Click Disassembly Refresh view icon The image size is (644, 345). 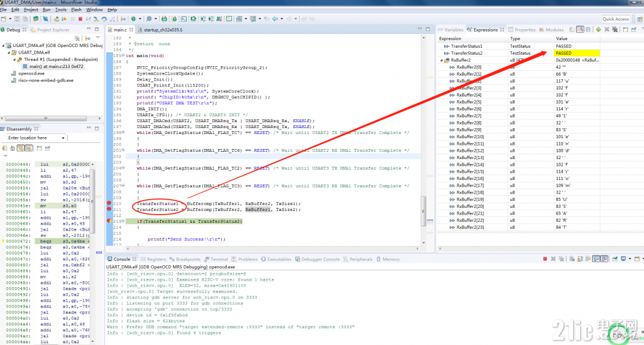[x=5, y=148]
